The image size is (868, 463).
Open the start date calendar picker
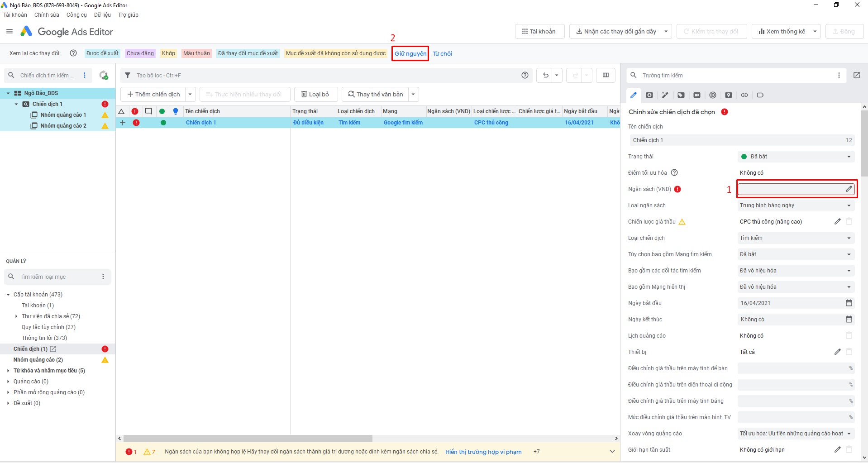[x=849, y=303]
